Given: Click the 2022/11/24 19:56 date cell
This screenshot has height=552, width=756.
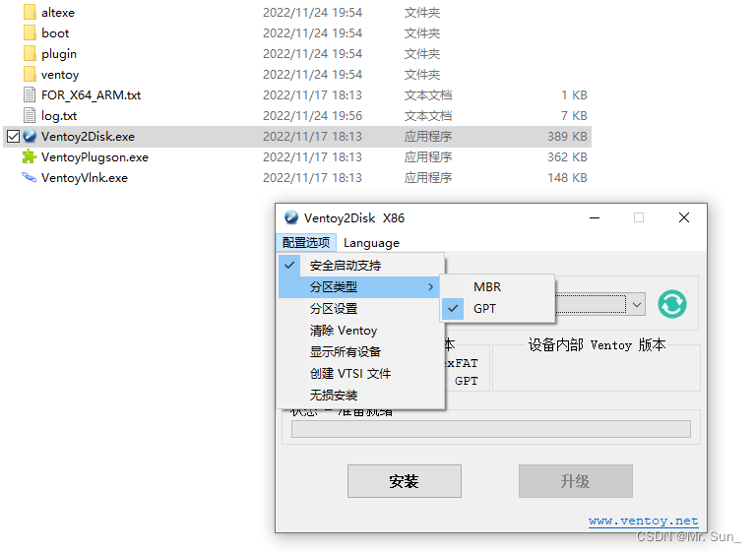Looking at the screenshot, I should (312, 116).
